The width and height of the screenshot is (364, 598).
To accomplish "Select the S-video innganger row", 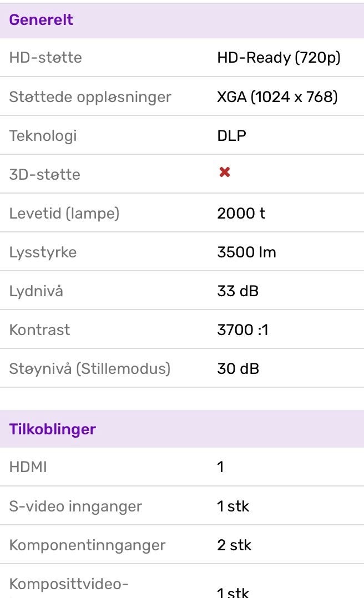I will (x=182, y=506).
